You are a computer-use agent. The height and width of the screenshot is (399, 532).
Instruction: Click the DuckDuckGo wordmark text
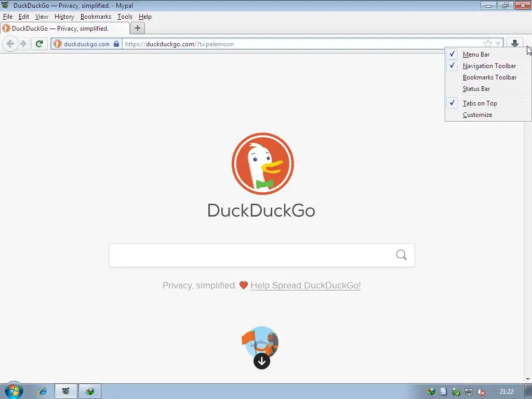pyautogui.click(x=261, y=211)
